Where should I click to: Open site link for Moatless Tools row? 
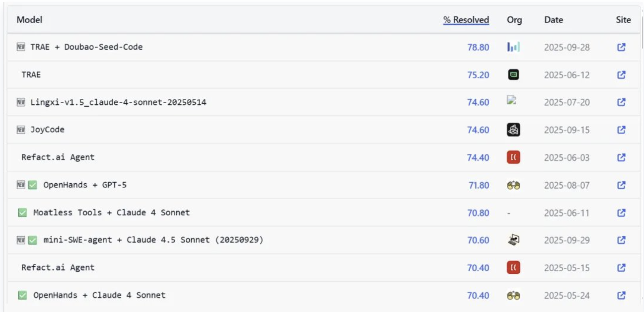click(x=621, y=213)
